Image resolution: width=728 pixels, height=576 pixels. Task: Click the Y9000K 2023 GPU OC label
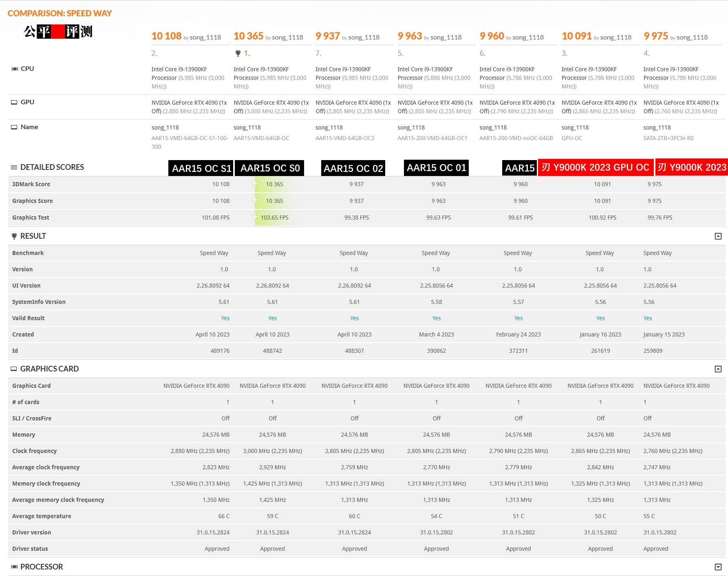596,167
